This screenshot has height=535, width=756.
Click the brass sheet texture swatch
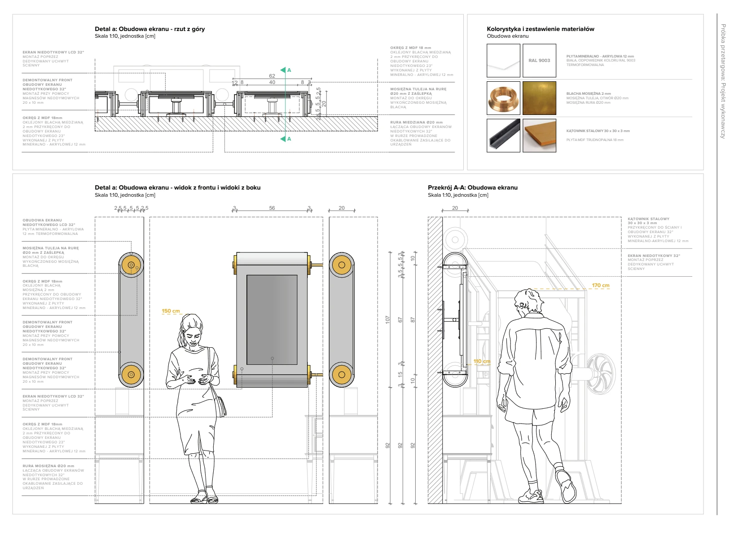click(539, 98)
